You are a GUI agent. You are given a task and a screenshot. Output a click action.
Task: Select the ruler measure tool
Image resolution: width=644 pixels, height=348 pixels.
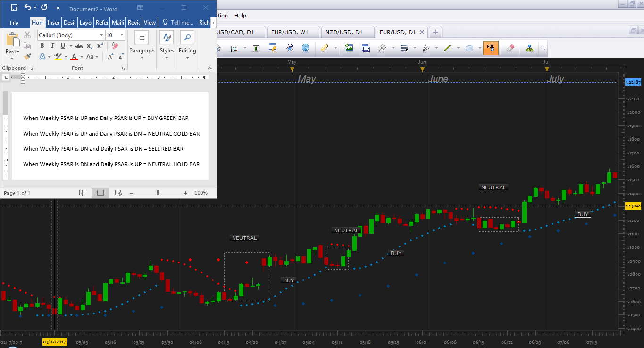[x=324, y=48]
